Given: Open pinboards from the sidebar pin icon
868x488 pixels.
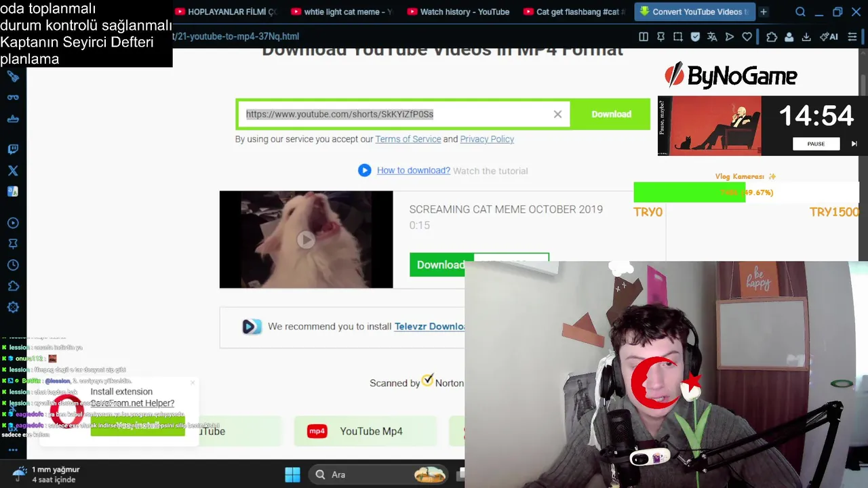Looking at the screenshot, I should coord(13,244).
